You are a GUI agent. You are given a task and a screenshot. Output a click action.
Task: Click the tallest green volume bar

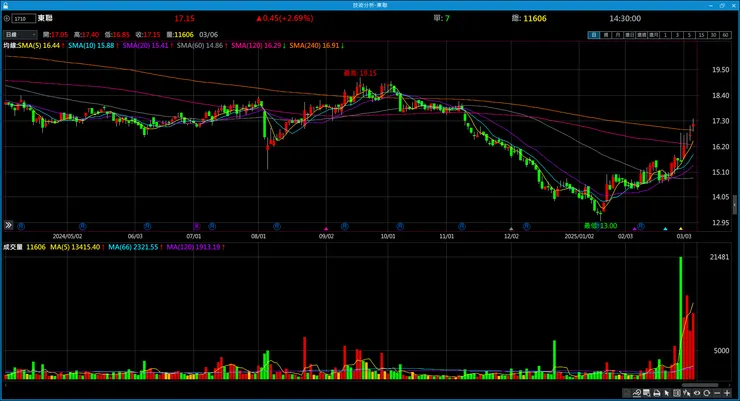click(681, 318)
